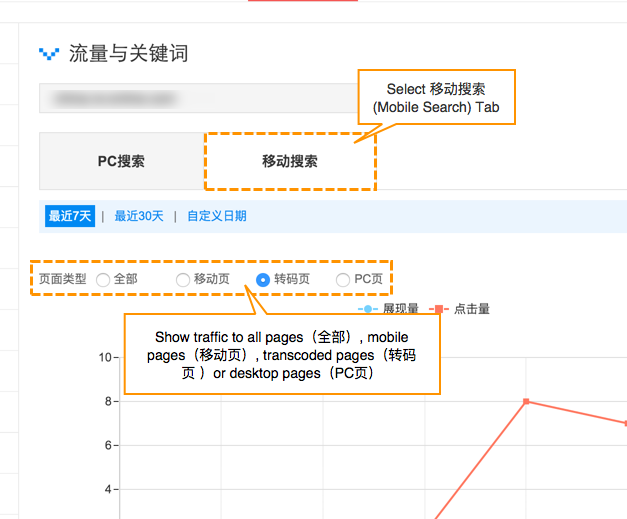Screen dimensions: 627x519
Task: Click the 点击量 legend text
Action: pos(472,309)
